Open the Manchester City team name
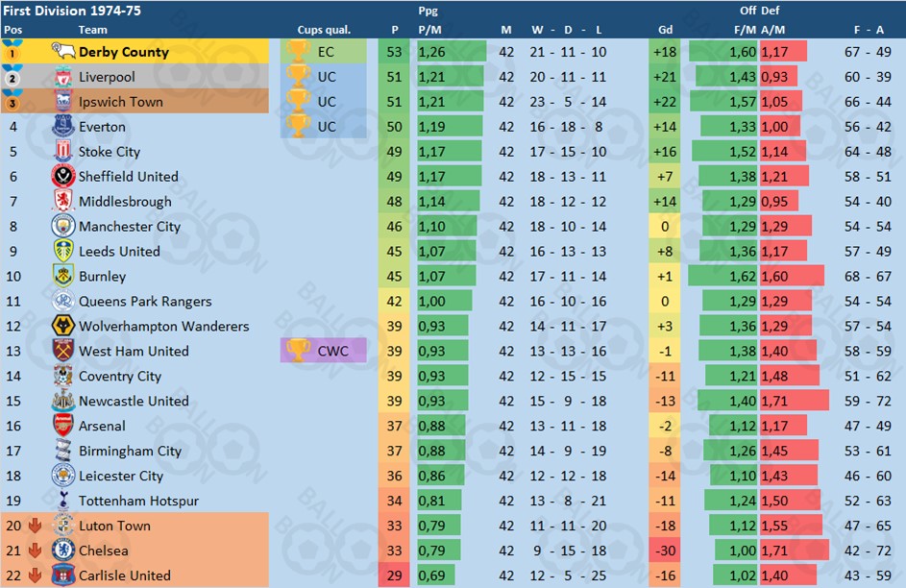906x588 pixels. (x=130, y=227)
